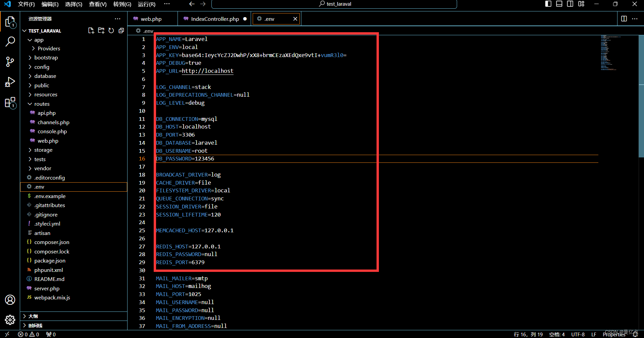Toggle the primary sidebar layout icon
The height and width of the screenshot is (338, 644).
(x=548, y=4)
